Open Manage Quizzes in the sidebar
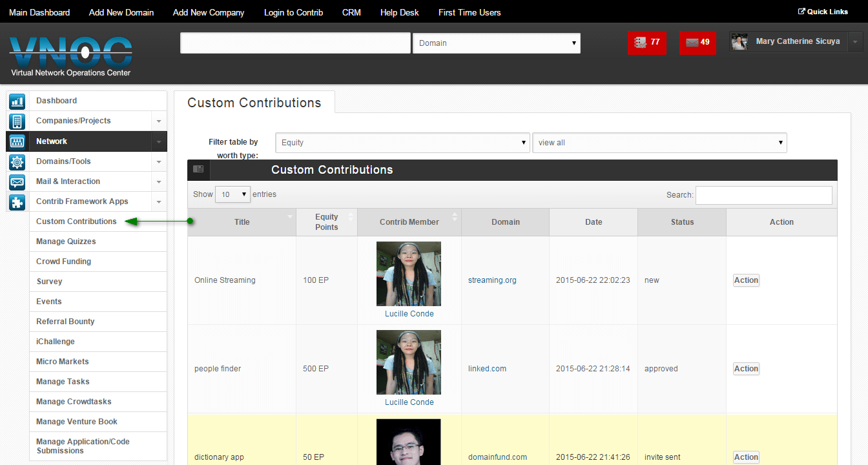Image resolution: width=868 pixels, height=465 pixels. click(x=98, y=242)
